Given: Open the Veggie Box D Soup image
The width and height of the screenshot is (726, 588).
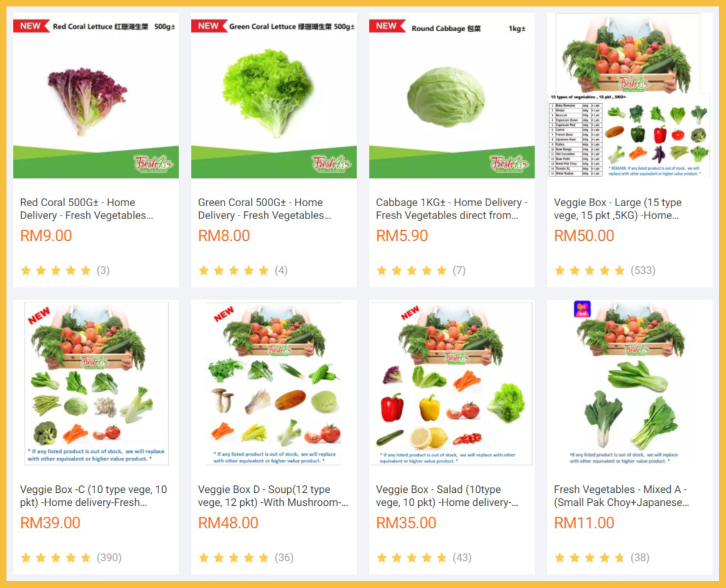Looking at the screenshot, I should pos(274,383).
